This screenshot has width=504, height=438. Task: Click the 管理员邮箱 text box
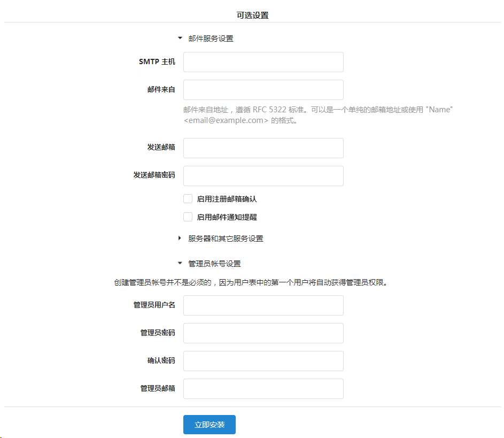(263, 389)
